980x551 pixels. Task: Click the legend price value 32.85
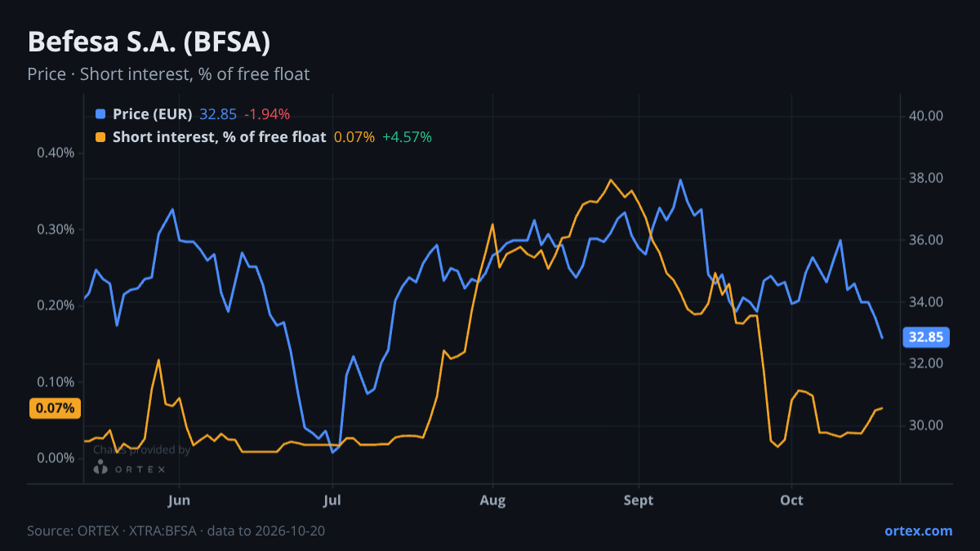(x=218, y=114)
